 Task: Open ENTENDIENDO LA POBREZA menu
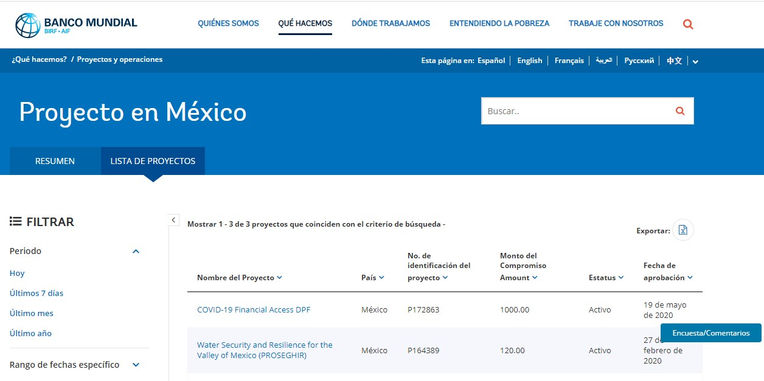pyautogui.click(x=499, y=23)
